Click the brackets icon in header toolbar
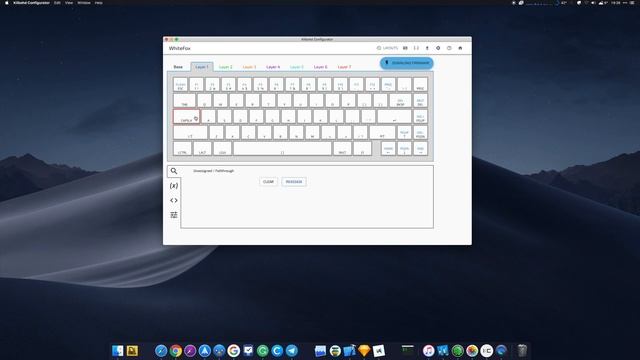This screenshot has width=640, height=360. [x=416, y=48]
